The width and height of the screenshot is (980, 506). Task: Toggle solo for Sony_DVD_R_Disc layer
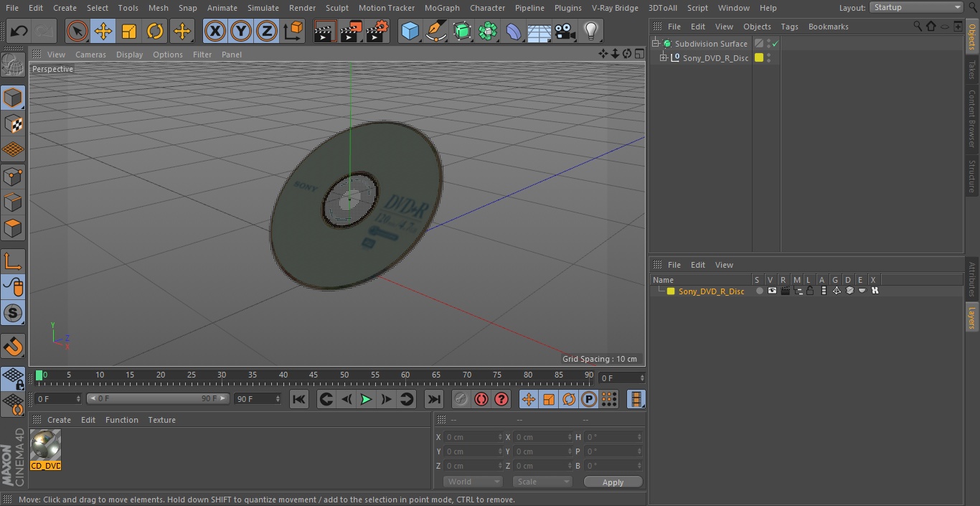759,291
